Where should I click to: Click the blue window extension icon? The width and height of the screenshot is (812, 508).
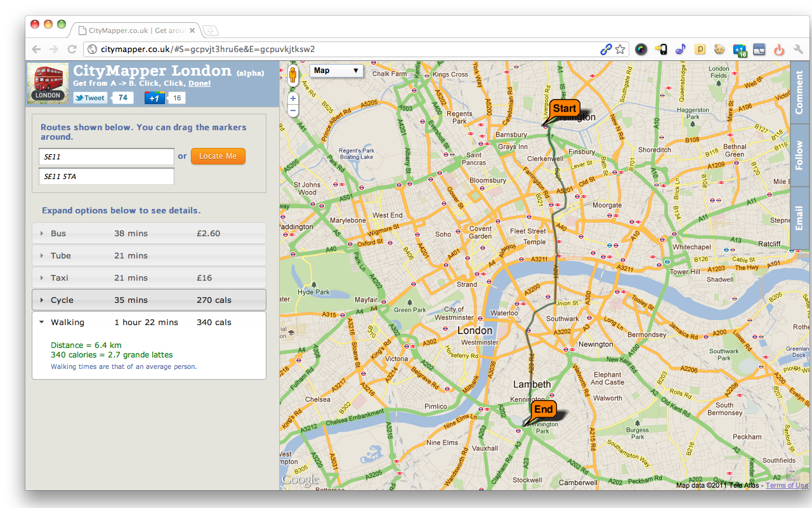(x=759, y=49)
